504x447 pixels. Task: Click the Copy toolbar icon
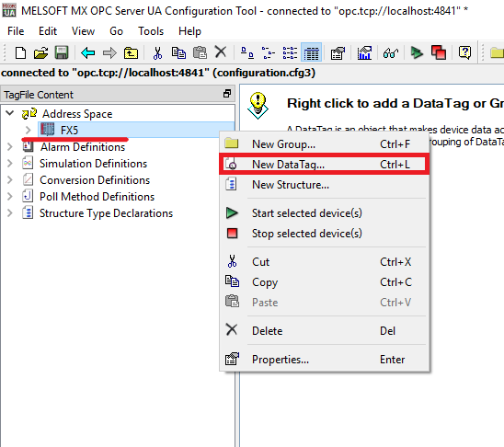(178, 52)
